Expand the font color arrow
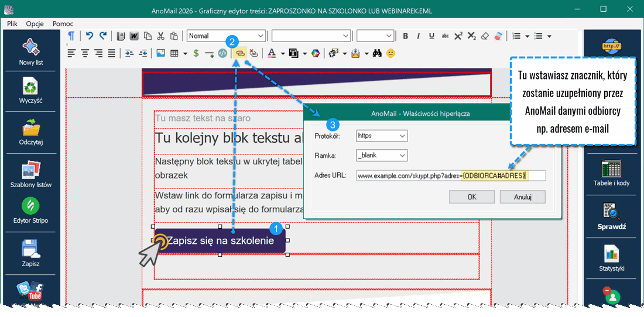644x317 pixels. click(x=283, y=53)
